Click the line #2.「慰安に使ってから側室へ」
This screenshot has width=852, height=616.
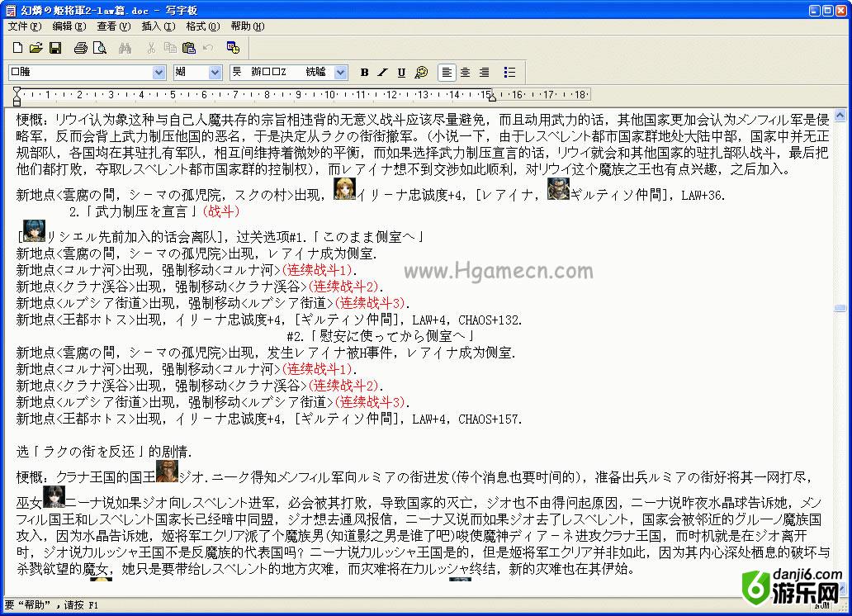[x=382, y=336]
